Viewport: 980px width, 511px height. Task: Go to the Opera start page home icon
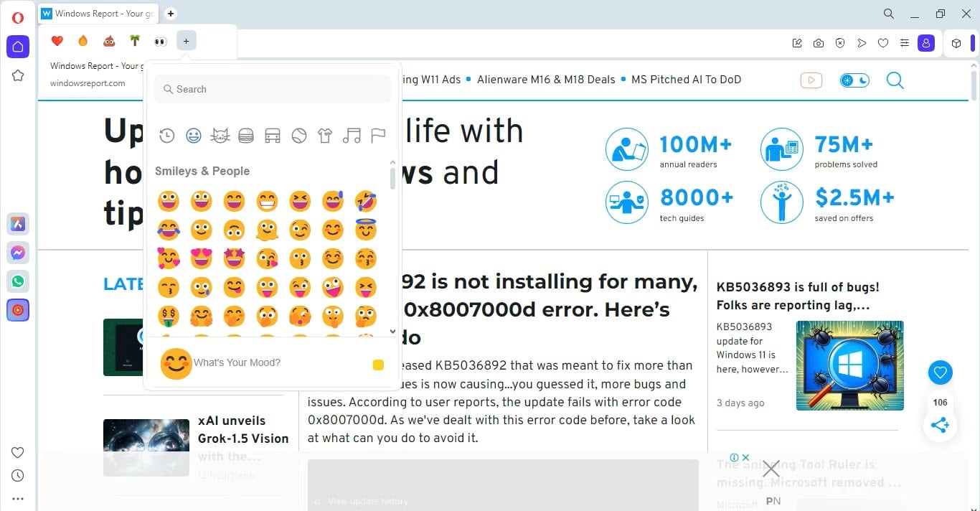point(18,47)
